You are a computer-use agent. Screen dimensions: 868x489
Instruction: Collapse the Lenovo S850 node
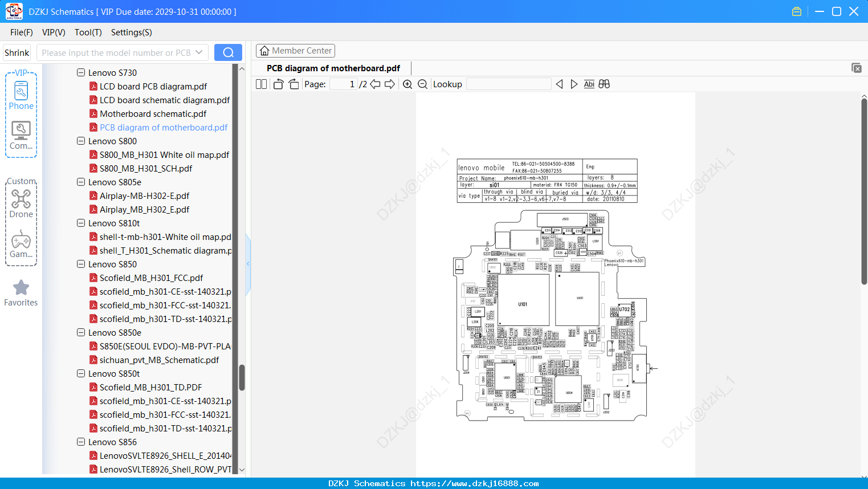81,264
